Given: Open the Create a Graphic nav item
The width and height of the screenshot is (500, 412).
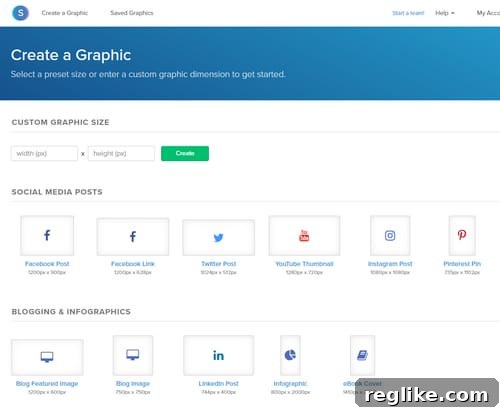Looking at the screenshot, I should tap(65, 13).
